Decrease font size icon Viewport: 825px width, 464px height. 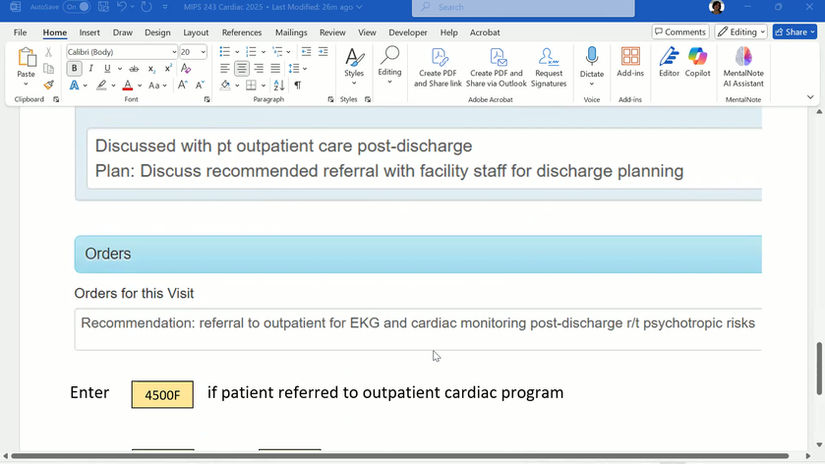pyautogui.click(x=200, y=85)
